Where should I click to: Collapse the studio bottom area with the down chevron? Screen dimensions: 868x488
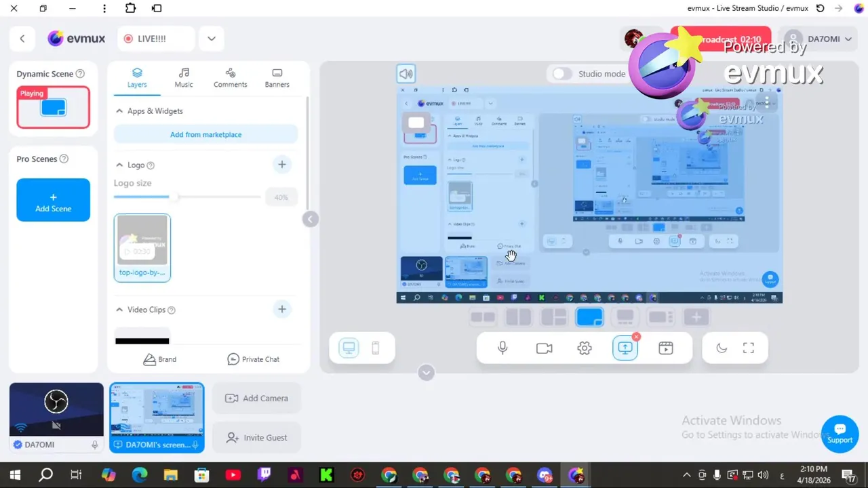[426, 372]
